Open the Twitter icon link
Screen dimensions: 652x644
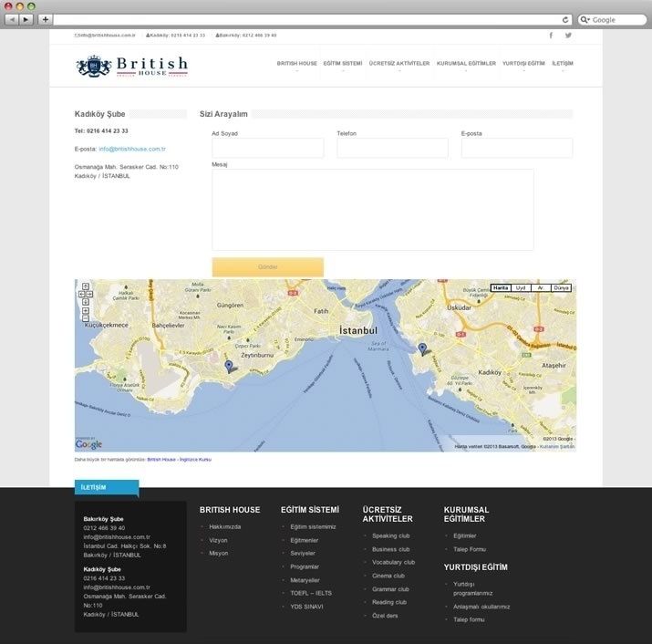click(x=568, y=36)
